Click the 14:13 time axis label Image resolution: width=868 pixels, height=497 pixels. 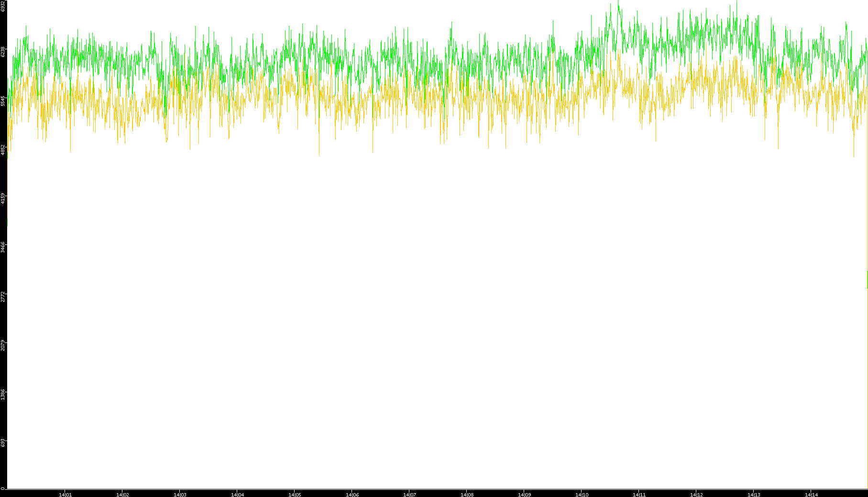754,495
